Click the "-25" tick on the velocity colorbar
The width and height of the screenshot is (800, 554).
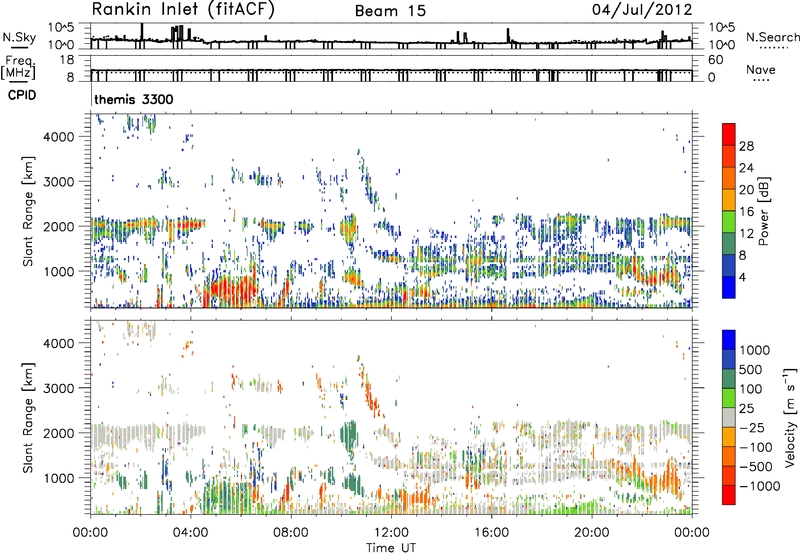(752, 427)
